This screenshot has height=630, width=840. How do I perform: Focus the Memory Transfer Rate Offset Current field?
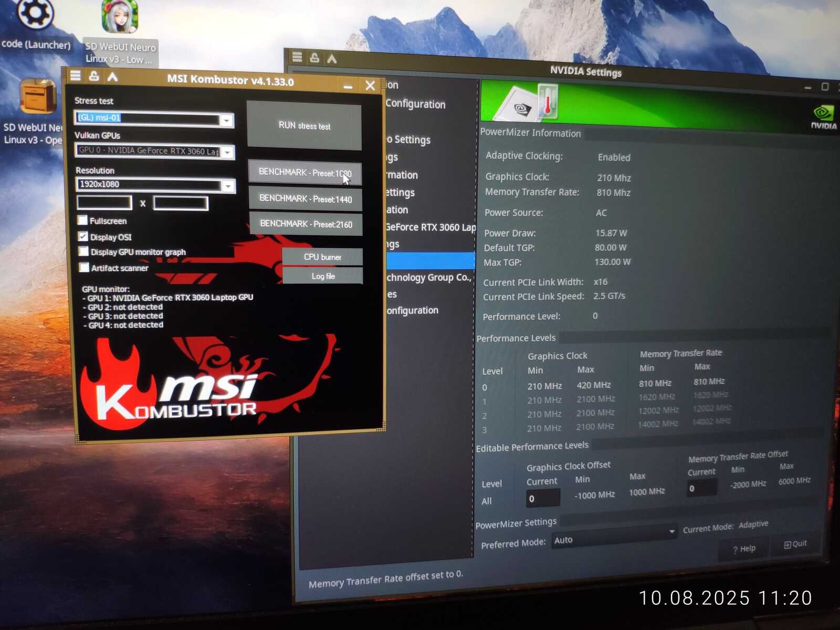pyautogui.click(x=702, y=488)
